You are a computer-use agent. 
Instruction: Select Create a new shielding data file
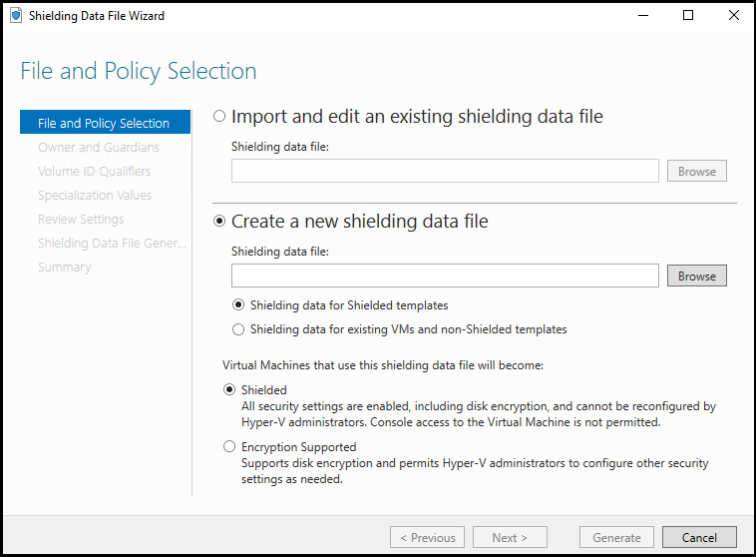tap(219, 222)
